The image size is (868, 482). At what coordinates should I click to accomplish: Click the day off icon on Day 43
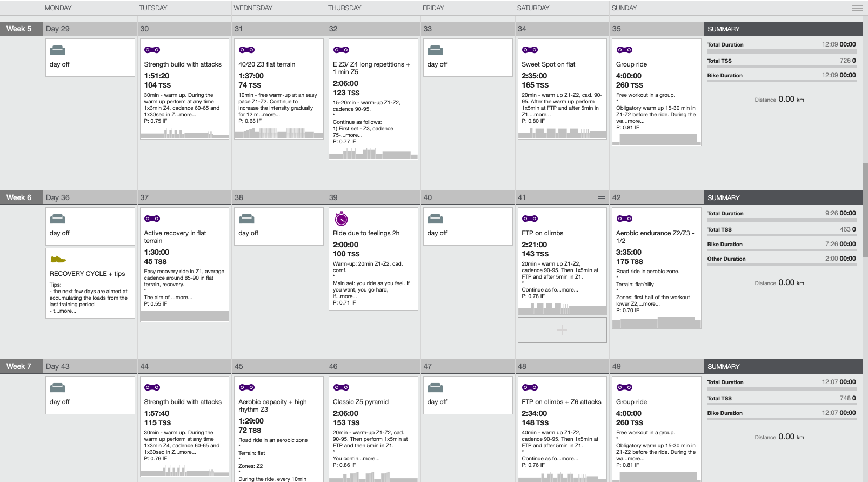point(57,388)
